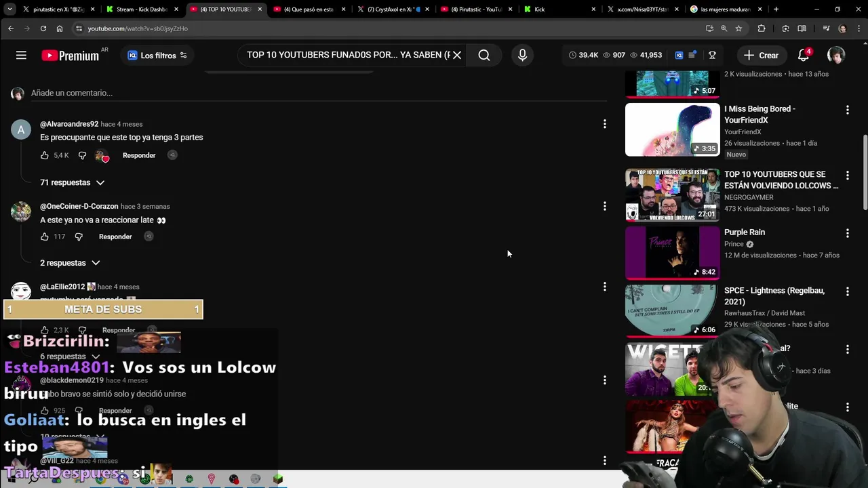The height and width of the screenshot is (488, 868).
Task: Open options for I Miss Being Bored
Action: 848,109
